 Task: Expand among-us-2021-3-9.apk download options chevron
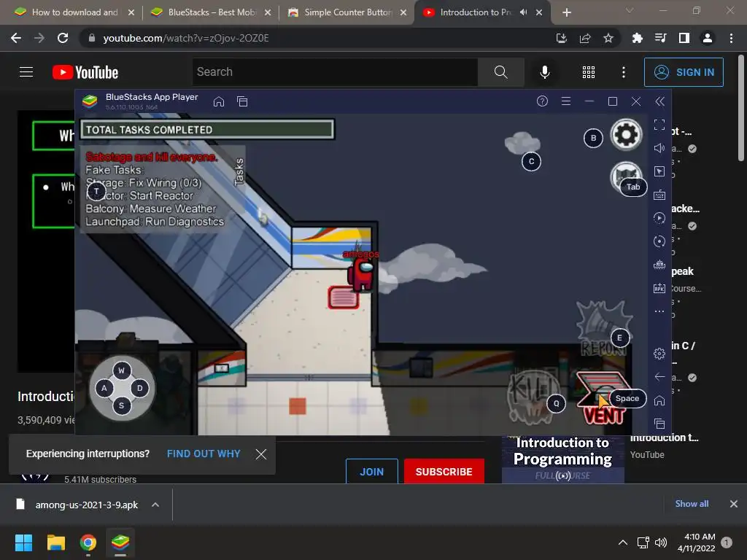[155, 505]
